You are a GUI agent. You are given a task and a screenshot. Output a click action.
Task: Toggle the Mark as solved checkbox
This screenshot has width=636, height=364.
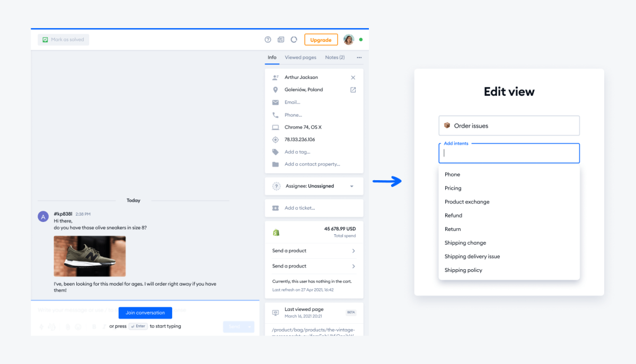pos(45,39)
